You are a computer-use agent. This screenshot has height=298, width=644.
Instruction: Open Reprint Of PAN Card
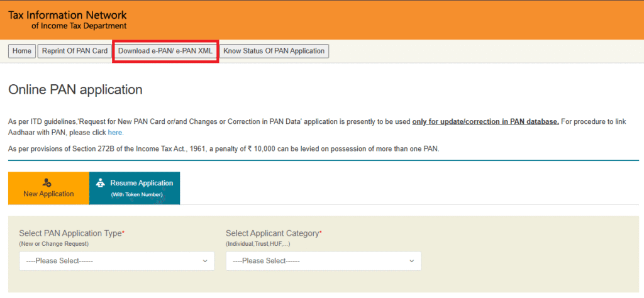[75, 51]
